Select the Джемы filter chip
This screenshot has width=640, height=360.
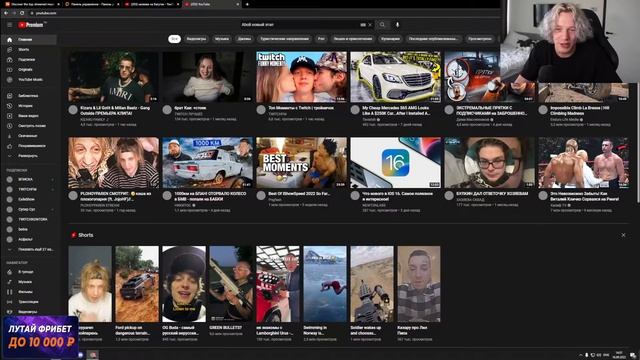click(x=244, y=39)
